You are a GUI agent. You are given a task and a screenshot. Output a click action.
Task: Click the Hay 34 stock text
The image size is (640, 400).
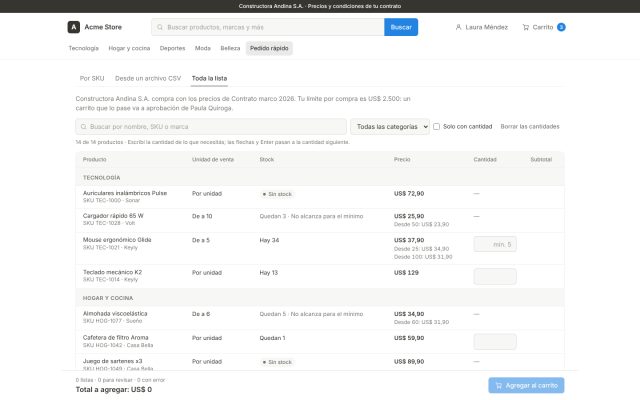point(269,240)
